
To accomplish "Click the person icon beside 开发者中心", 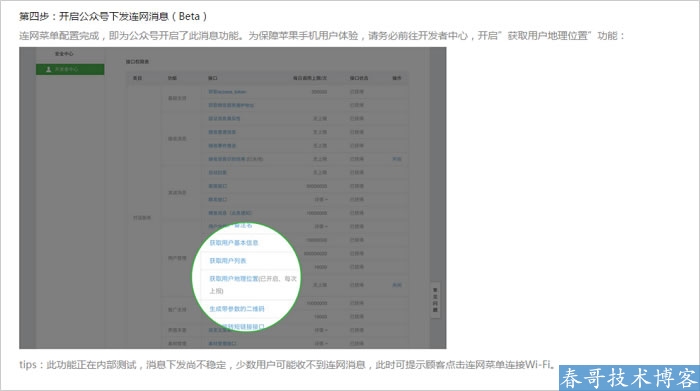I will click(x=49, y=69).
